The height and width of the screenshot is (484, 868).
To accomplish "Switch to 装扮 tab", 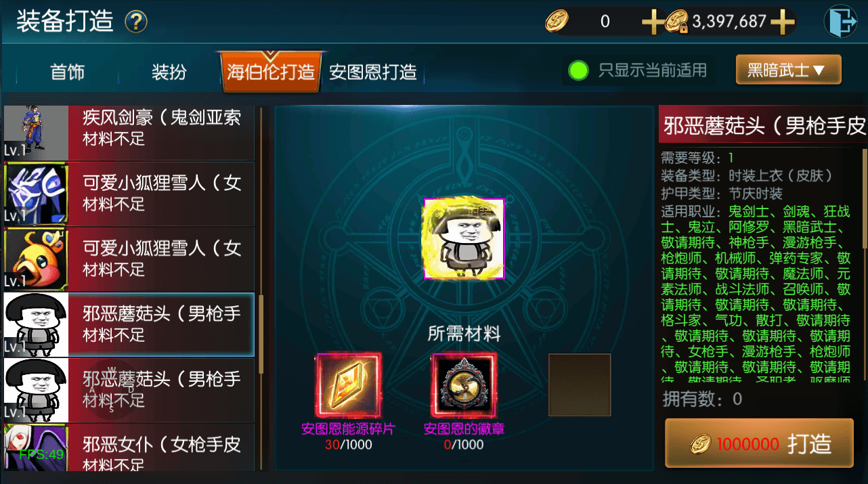I will click(x=169, y=72).
